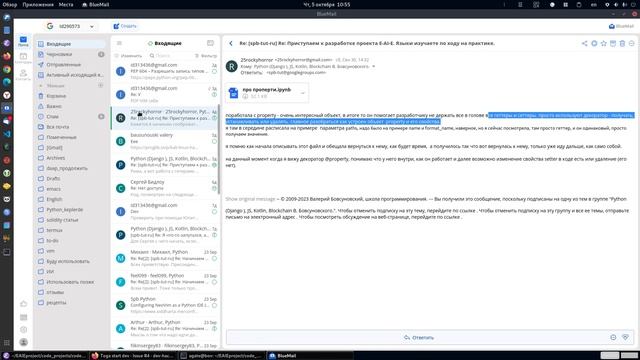Click the sender avatar R in the open message
The height and width of the screenshot is (360, 640).
click(x=231, y=66)
